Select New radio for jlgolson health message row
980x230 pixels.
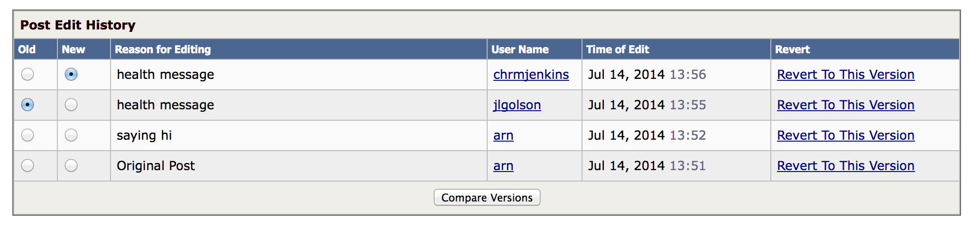pos(71,105)
